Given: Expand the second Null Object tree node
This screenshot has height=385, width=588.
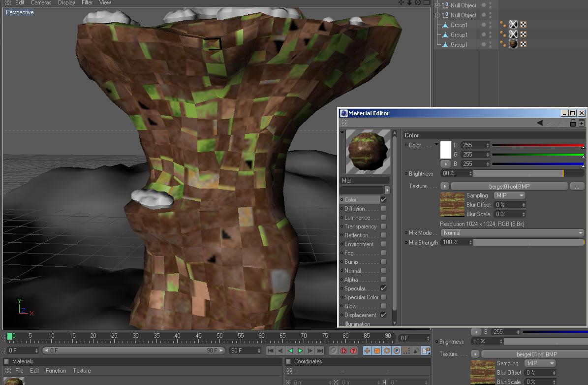Looking at the screenshot, I should [437, 15].
